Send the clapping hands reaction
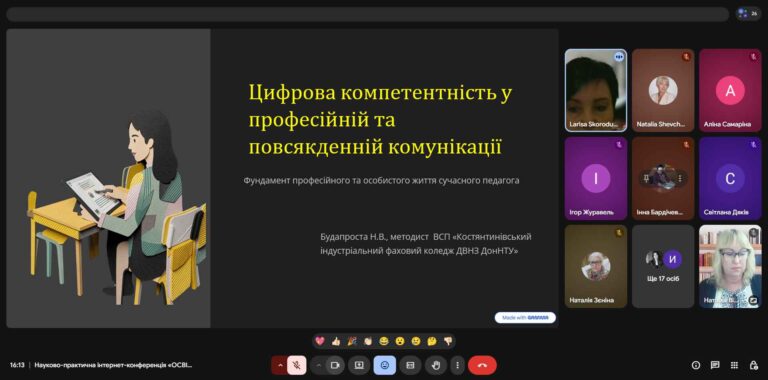Screen dimensions: 768x380 (x=368, y=341)
